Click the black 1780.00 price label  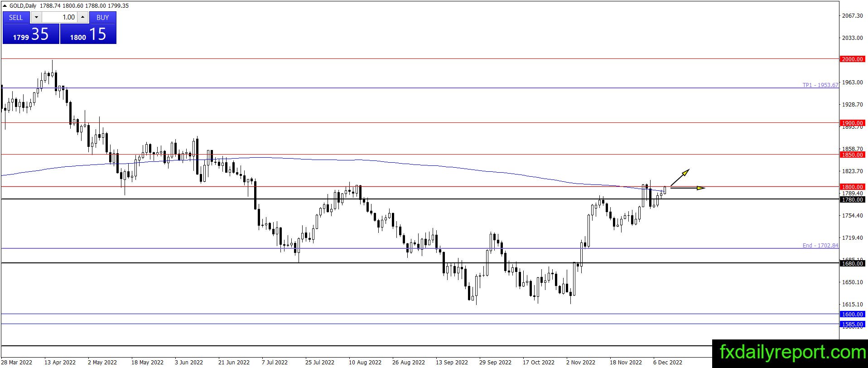click(x=852, y=199)
